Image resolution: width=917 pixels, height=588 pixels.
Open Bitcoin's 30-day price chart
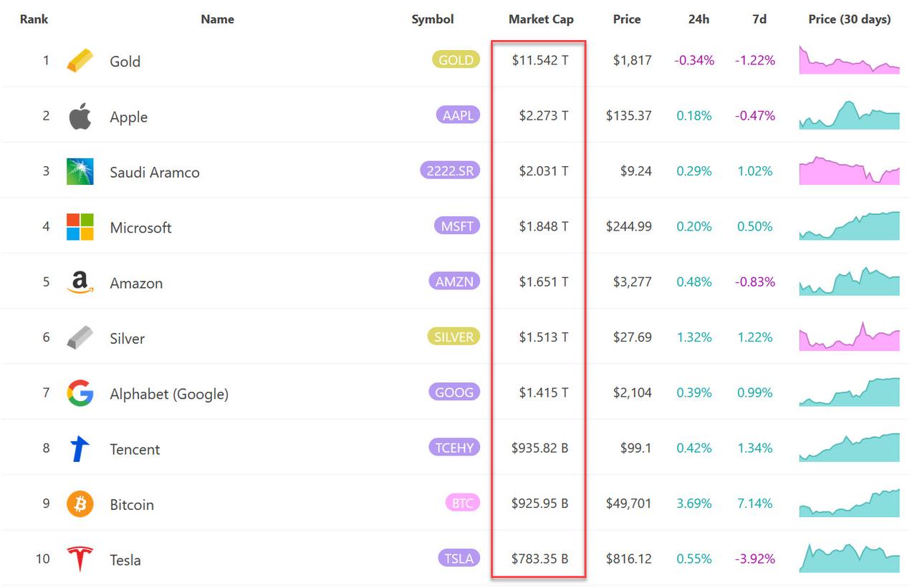tap(850, 503)
